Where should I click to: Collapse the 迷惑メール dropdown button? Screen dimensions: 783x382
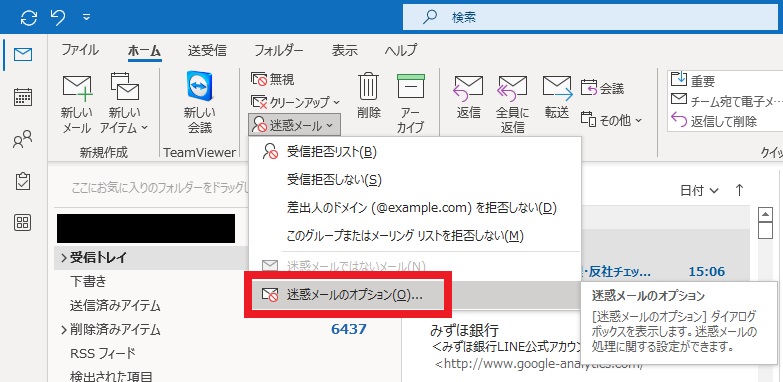point(294,125)
